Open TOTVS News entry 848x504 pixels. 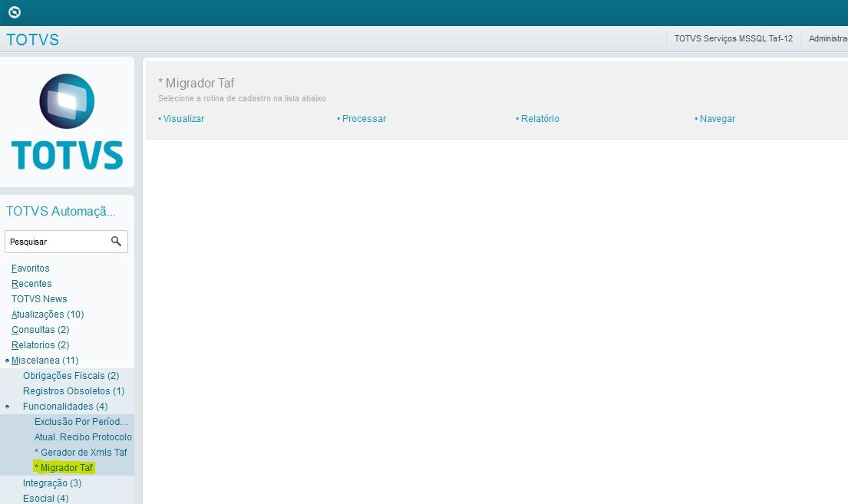[39, 299]
